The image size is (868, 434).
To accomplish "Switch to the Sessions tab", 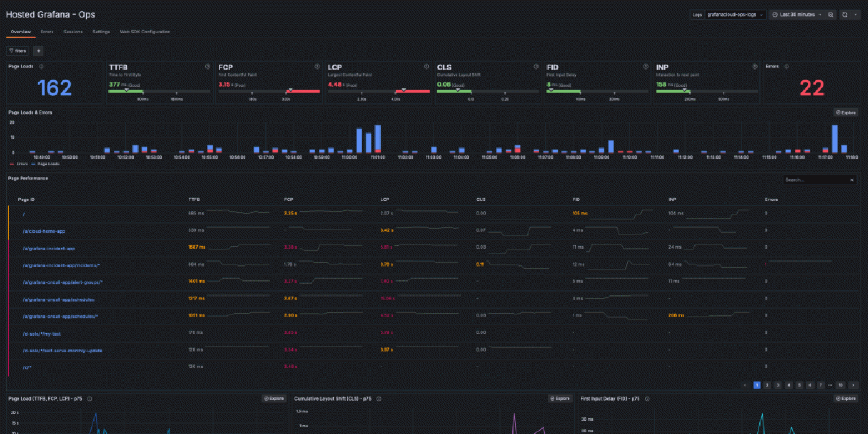I will (73, 32).
